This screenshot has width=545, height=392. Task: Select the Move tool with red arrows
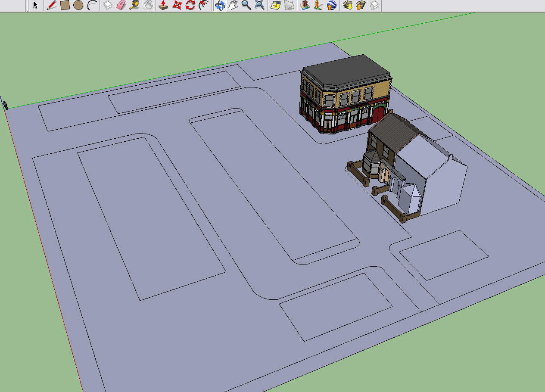(x=177, y=5)
